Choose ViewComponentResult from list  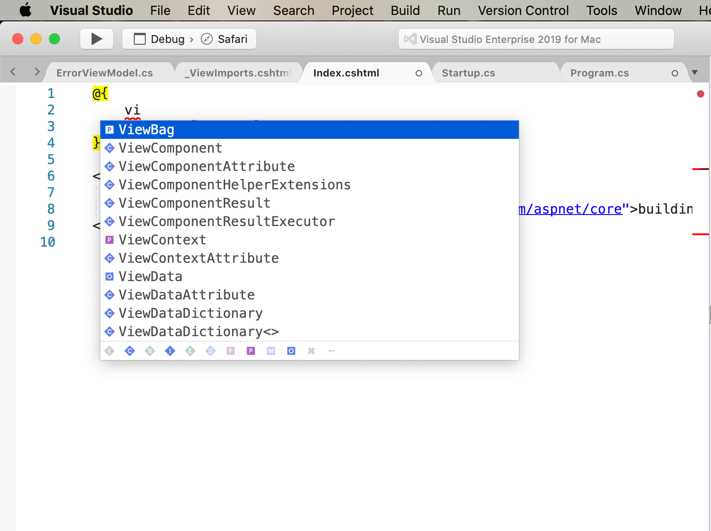pyautogui.click(x=309, y=203)
